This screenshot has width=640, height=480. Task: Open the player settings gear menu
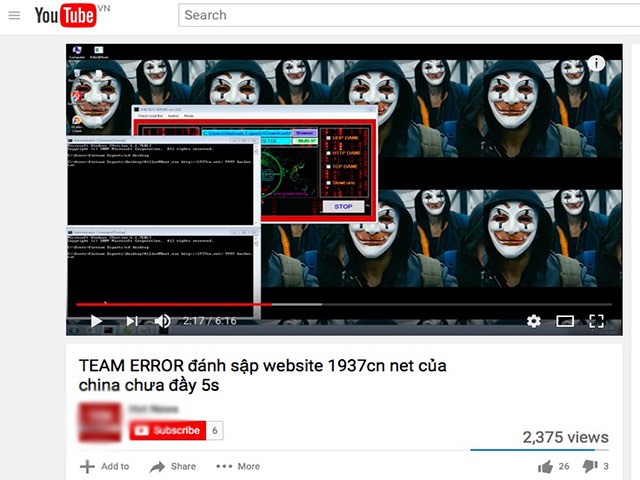[x=534, y=321]
